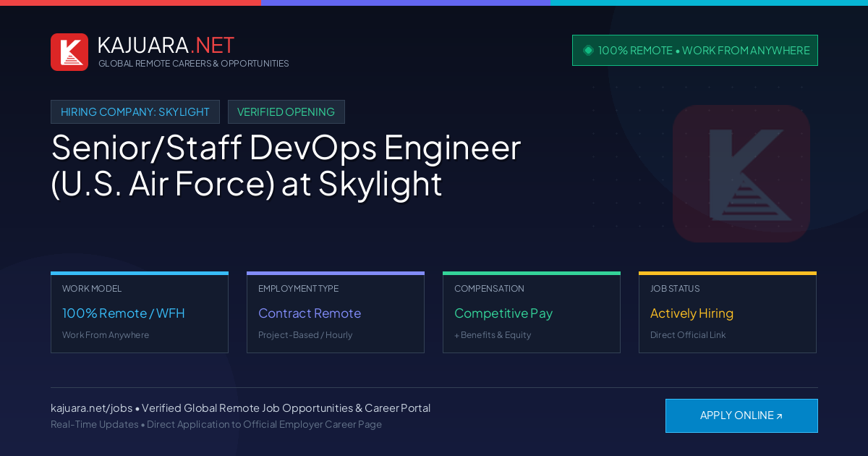
Task: Click 'Direct Official Link' caption
Action: [688, 335]
